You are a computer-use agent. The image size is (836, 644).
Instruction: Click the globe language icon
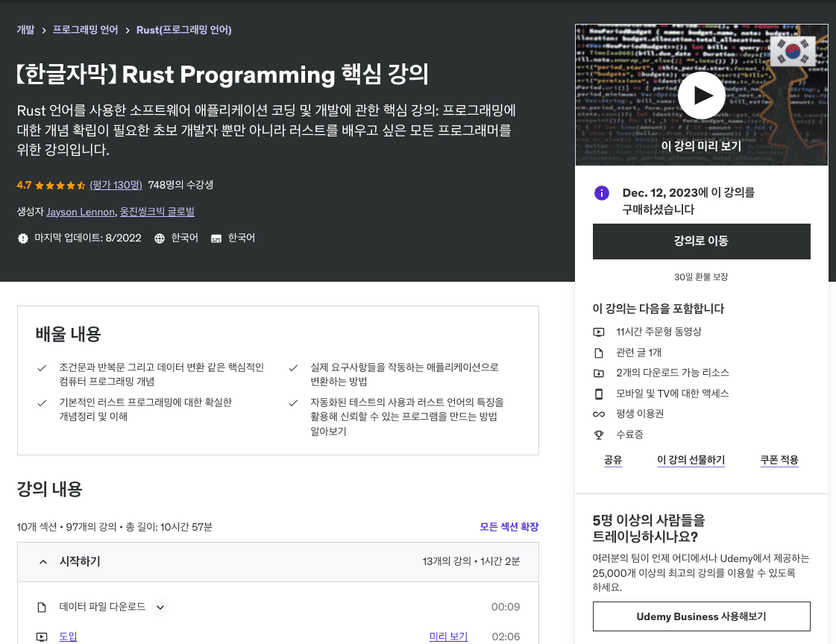tap(160, 239)
